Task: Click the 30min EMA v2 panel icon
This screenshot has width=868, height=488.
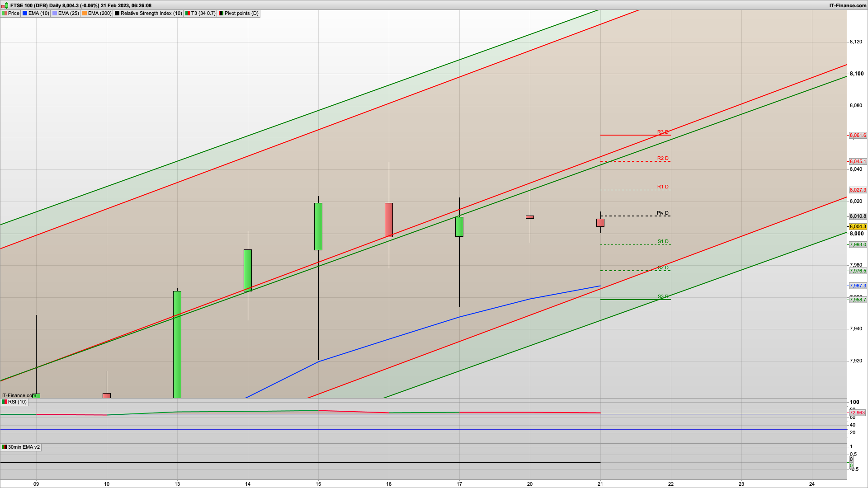Action: 5,447
